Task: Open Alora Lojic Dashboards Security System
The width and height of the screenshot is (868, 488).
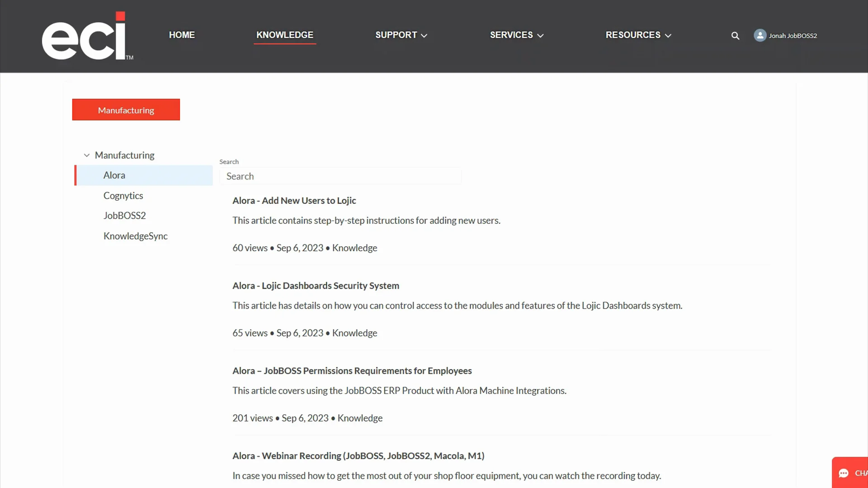Action: coord(316,286)
